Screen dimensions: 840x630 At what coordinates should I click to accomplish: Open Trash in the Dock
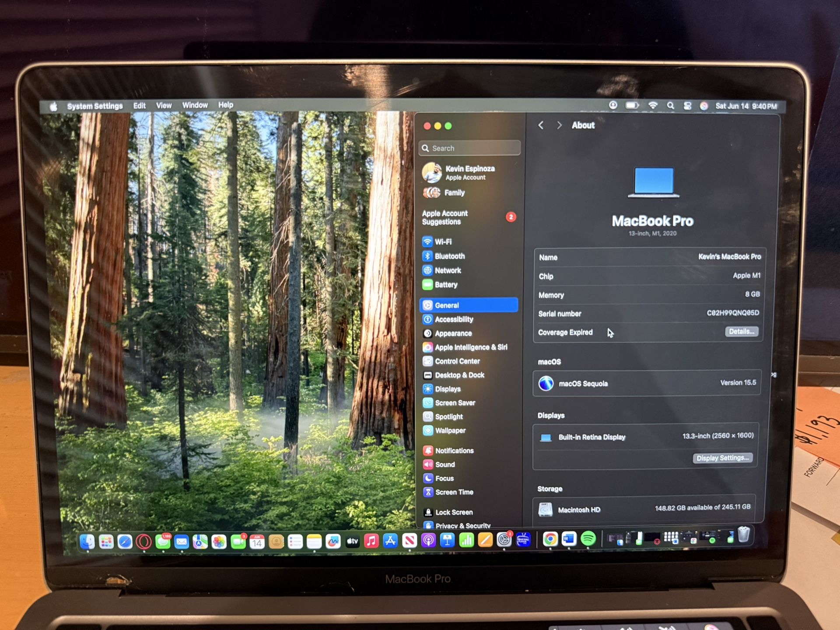(744, 535)
